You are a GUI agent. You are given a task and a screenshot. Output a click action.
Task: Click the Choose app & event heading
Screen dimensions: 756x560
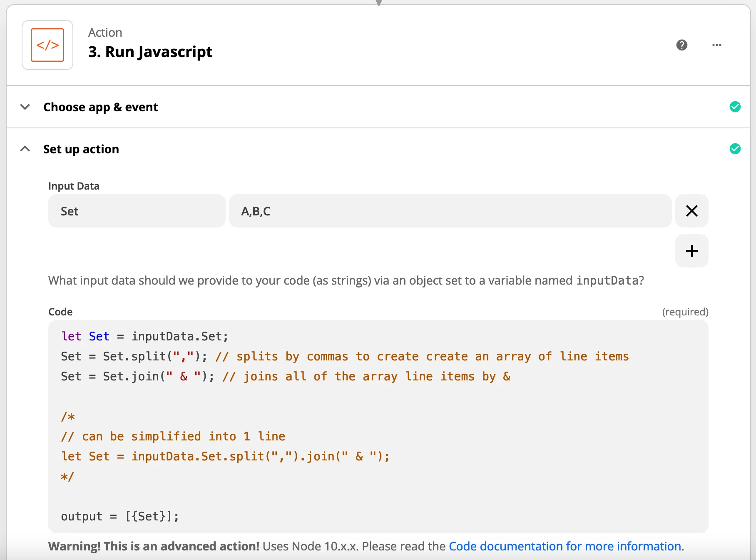[x=101, y=107]
